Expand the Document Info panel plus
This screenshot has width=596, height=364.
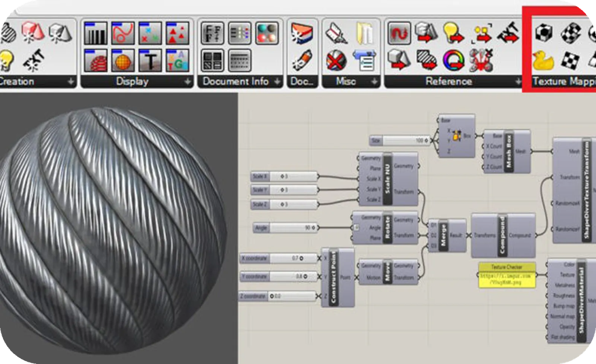277,82
